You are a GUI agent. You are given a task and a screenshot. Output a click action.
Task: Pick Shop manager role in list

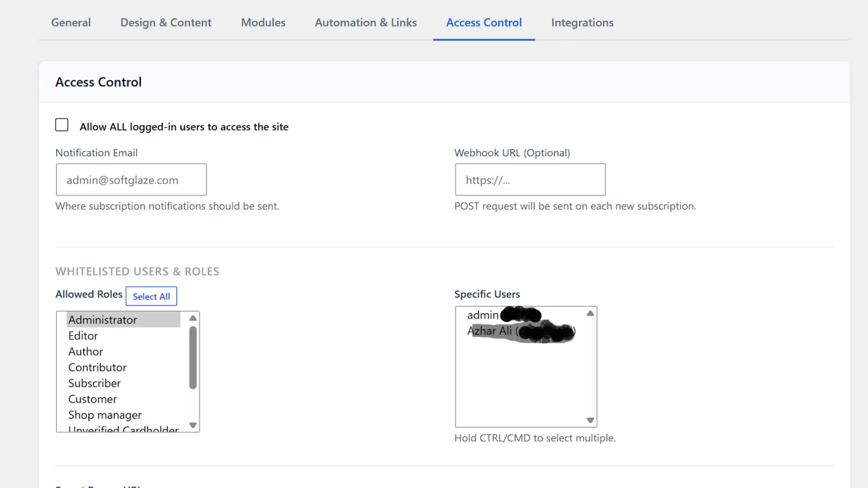coord(123,415)
